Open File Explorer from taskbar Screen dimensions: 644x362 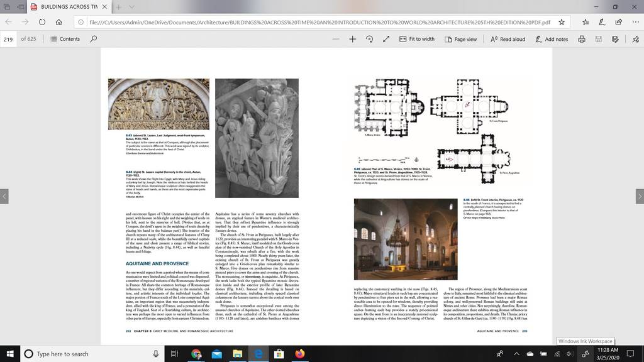(x=237, y=354)
